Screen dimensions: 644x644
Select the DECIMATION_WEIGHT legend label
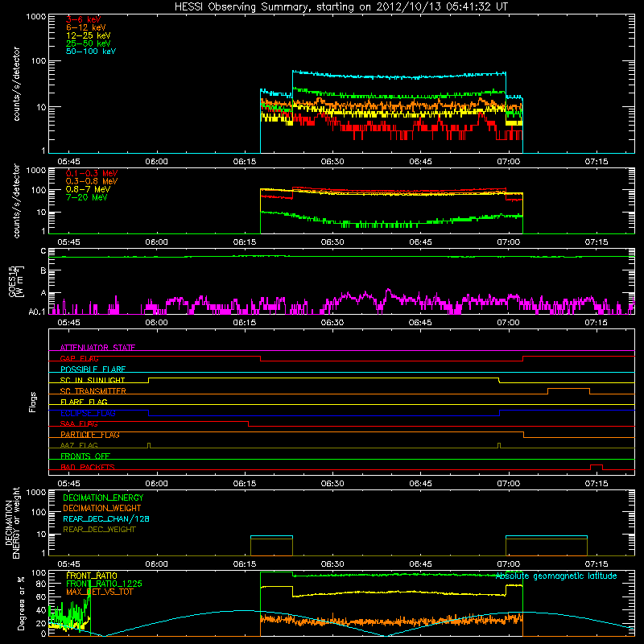pos(102,508)
